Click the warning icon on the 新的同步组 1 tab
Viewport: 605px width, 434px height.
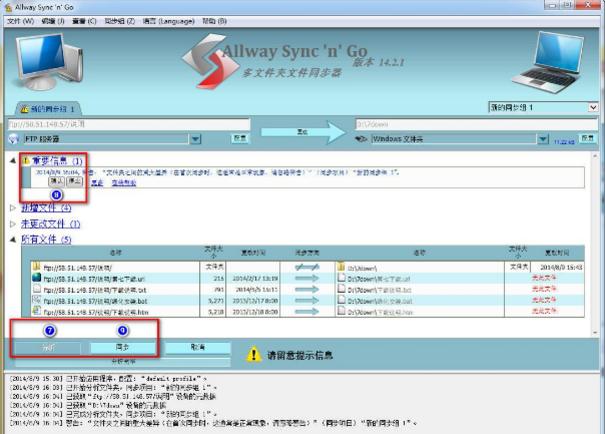click(x=24, y=109)
